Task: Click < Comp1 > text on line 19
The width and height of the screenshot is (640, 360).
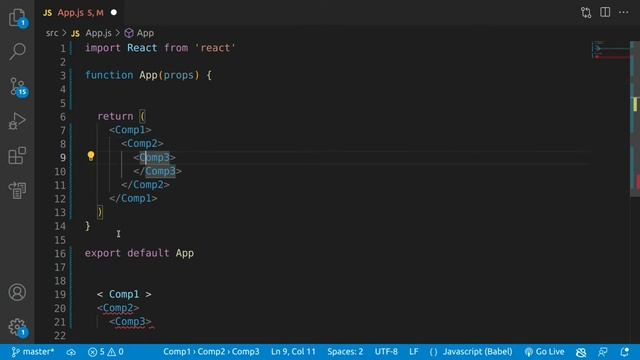Action: tap(124, 294)
